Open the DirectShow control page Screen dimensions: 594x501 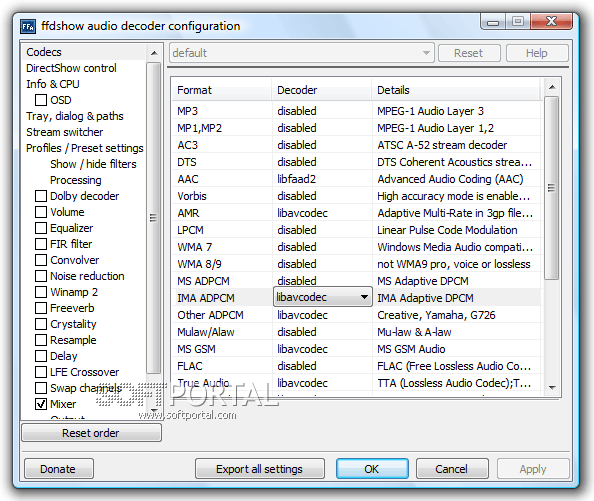click(x=71, y=68)
